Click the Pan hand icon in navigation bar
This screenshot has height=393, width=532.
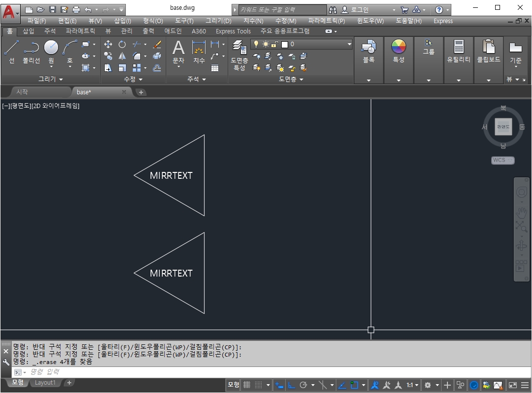[522, 213]
